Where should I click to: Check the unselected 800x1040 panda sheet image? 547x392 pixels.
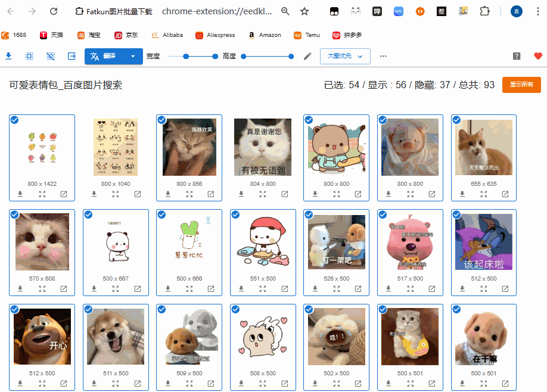88,120
